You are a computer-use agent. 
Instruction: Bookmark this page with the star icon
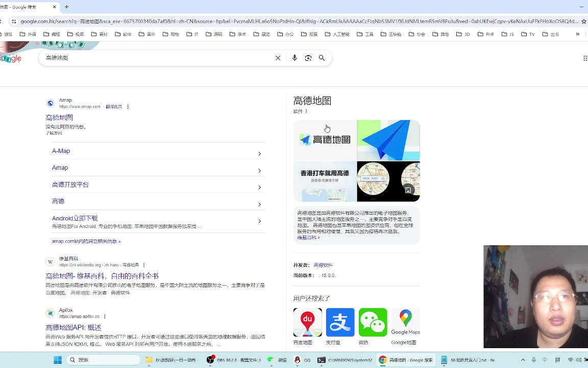pyautogui.click(x=583, y=21)
